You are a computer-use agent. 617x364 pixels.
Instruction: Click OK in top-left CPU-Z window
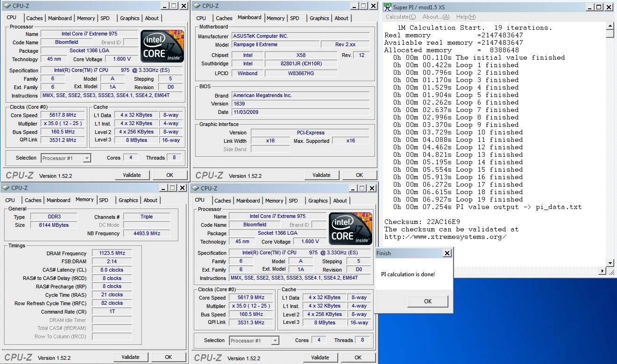tap(170, 175)
